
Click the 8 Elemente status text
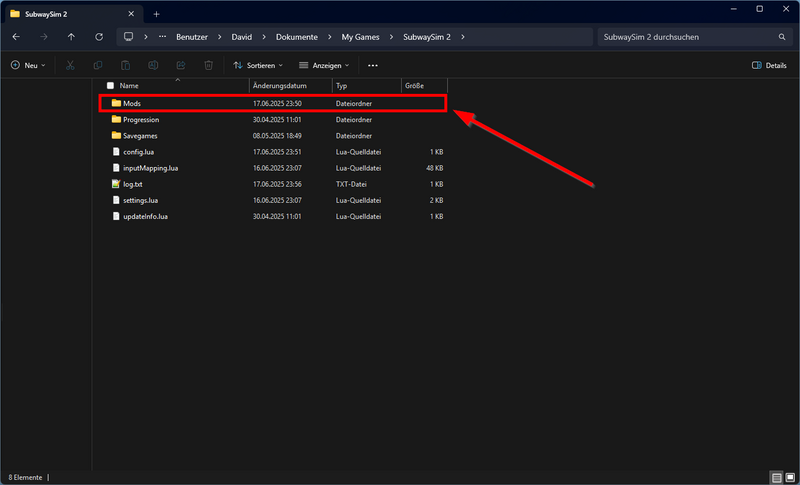tap(25, 478)
